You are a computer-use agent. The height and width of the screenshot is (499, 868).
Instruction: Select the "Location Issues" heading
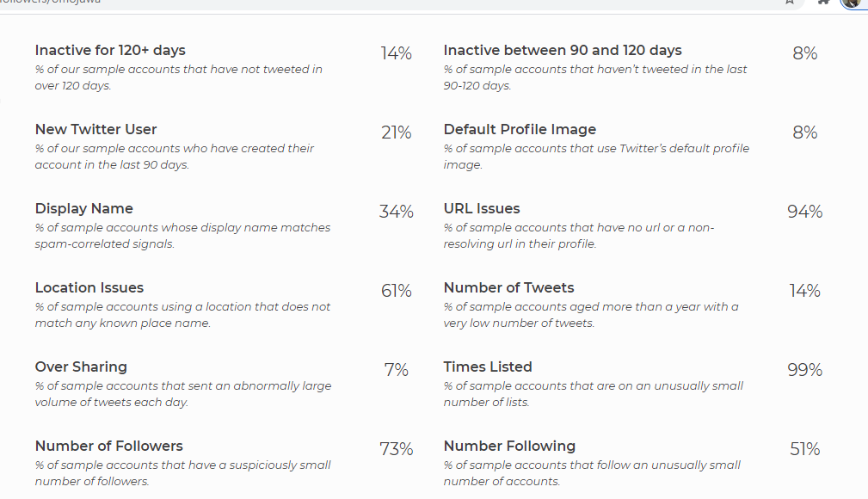coord(89,288)
